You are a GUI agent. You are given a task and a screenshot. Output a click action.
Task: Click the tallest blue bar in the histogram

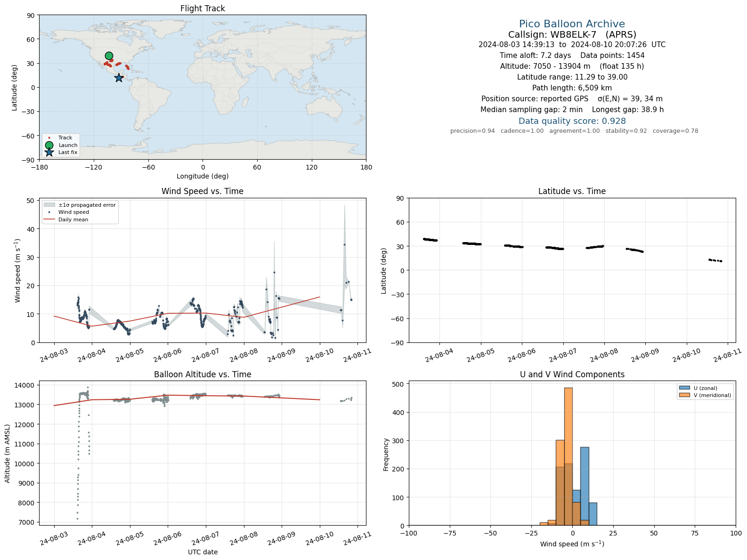pyautogui.click(x=585, y=486)
